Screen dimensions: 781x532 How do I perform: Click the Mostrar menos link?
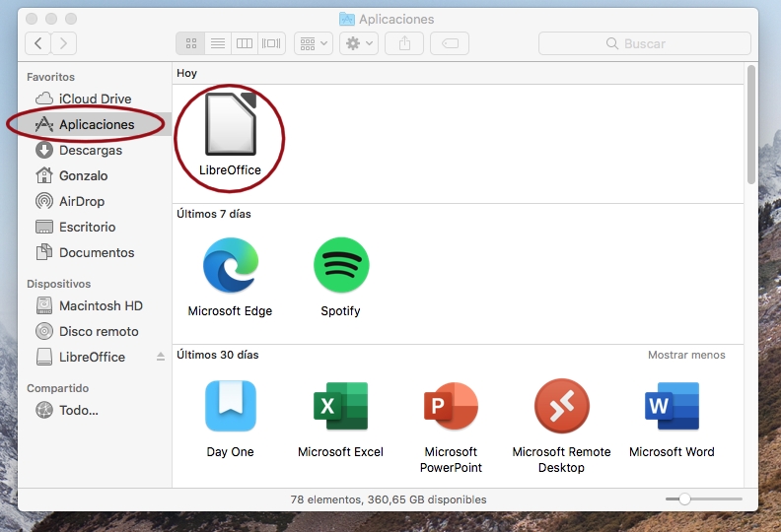[685, 355]
